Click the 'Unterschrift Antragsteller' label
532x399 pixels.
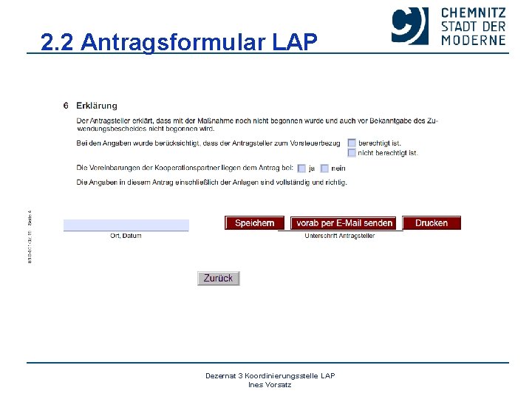(340, 236)
